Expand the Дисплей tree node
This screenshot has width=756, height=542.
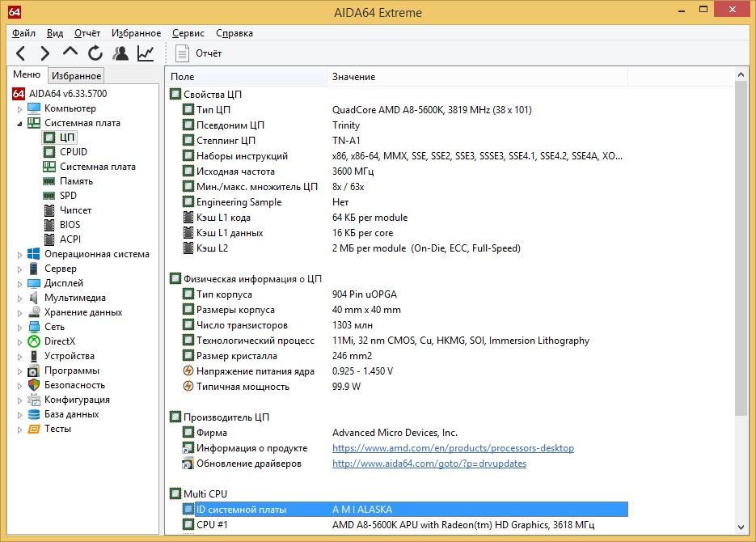click(19, 283)
